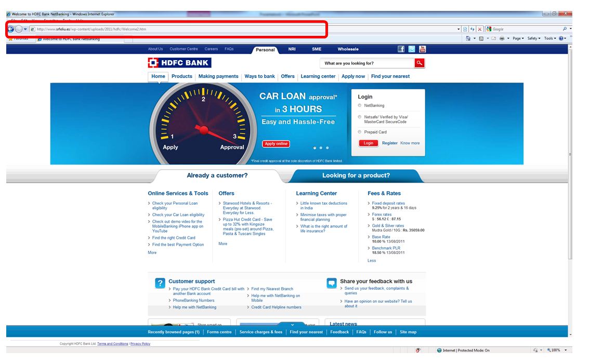The width and height of the screenshot is (589, 364).
Task: Click the Google search box in toolbar
Action: (x=526, y=29)
